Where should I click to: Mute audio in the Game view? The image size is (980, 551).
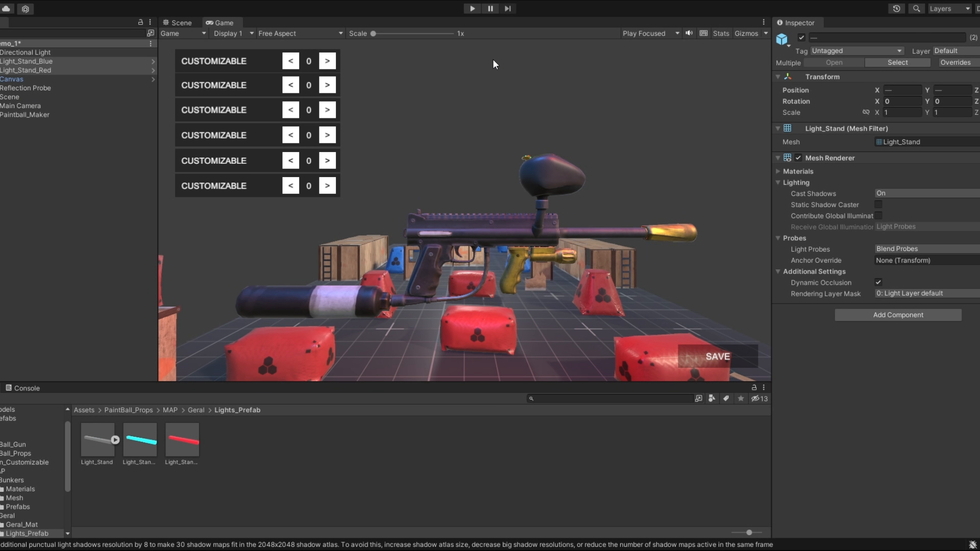coord(689,33)
